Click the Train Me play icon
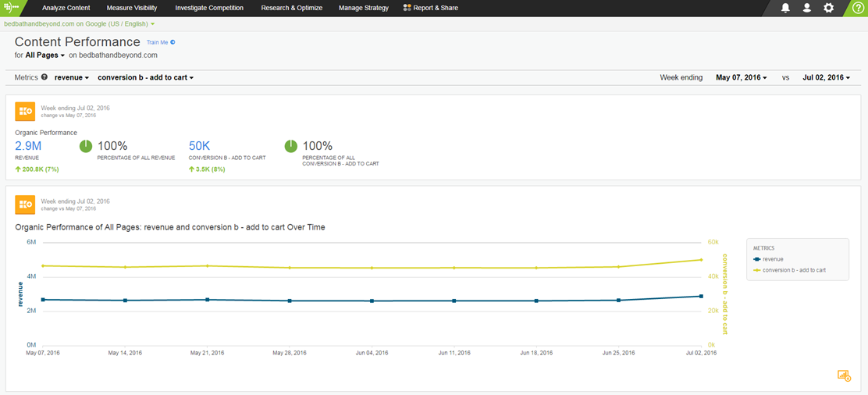The height and width of the screenshot is (395, 868). point(173,42)
